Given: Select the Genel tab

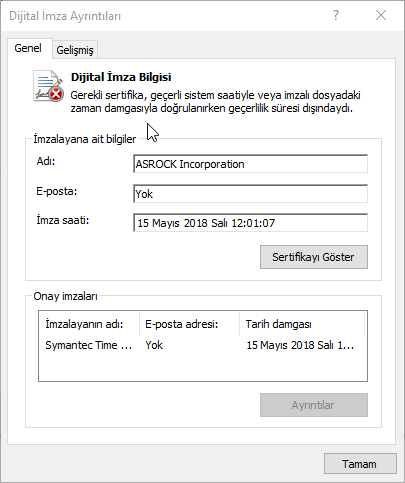Looking at the screenshot, I should coord(28,48).
